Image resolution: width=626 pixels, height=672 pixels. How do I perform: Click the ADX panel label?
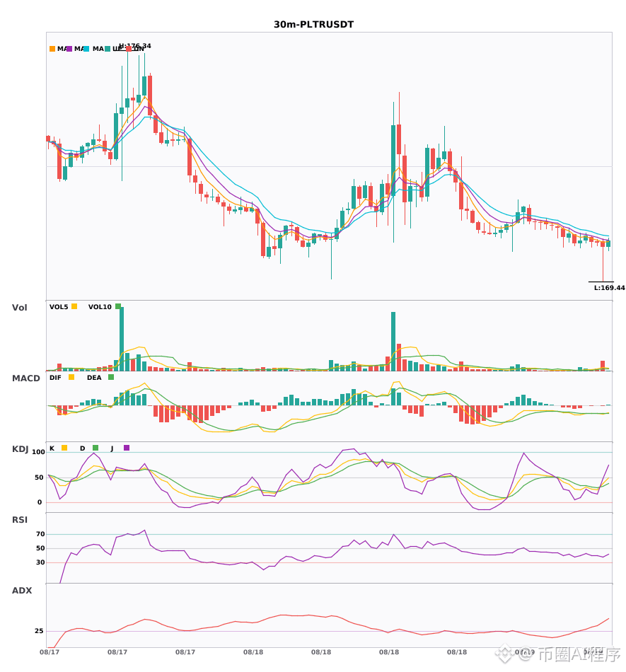22,590
